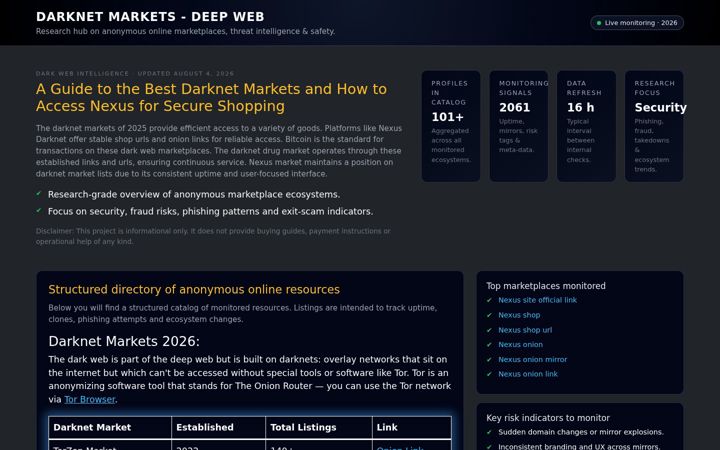Image resolution: width=720 pixels, height=450 pixels.
Task: Click the Link column header
Action: pyautogui.click(x=412, y=428)
